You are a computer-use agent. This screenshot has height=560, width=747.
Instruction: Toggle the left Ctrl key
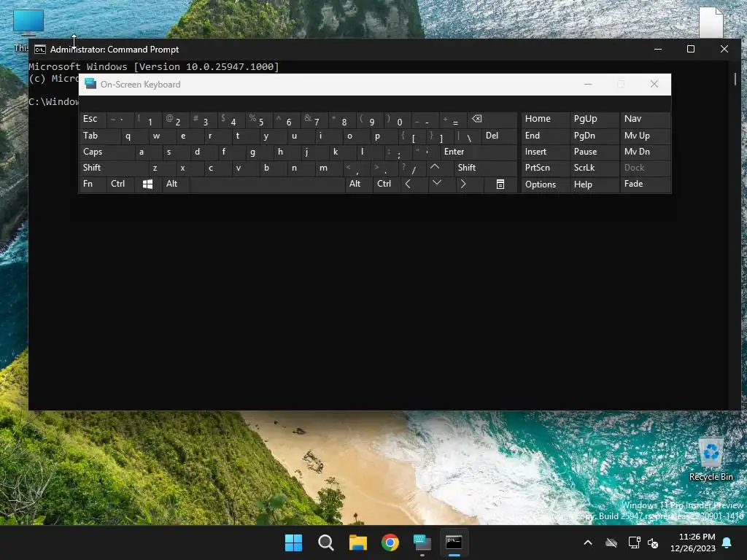(x=120, y=184)
